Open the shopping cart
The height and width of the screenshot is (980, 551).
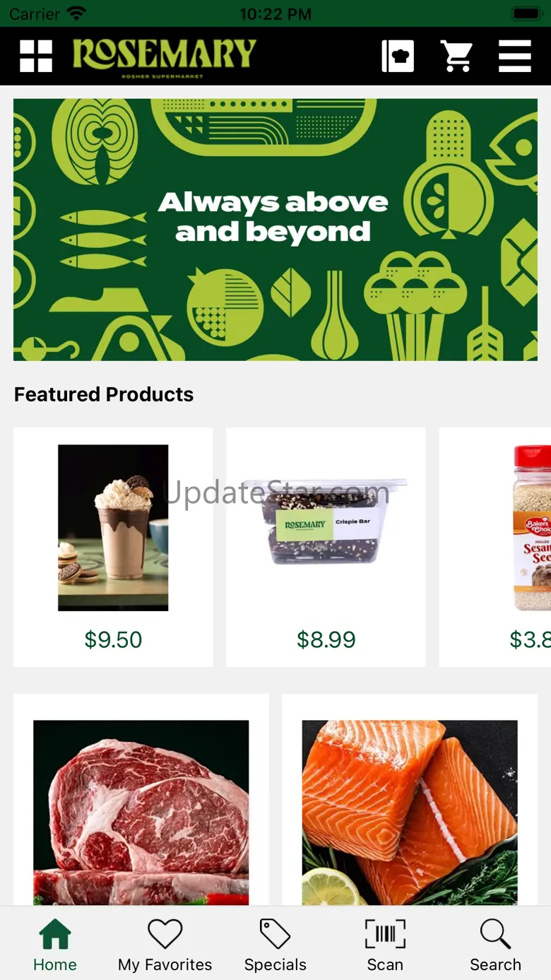(456, 56)
